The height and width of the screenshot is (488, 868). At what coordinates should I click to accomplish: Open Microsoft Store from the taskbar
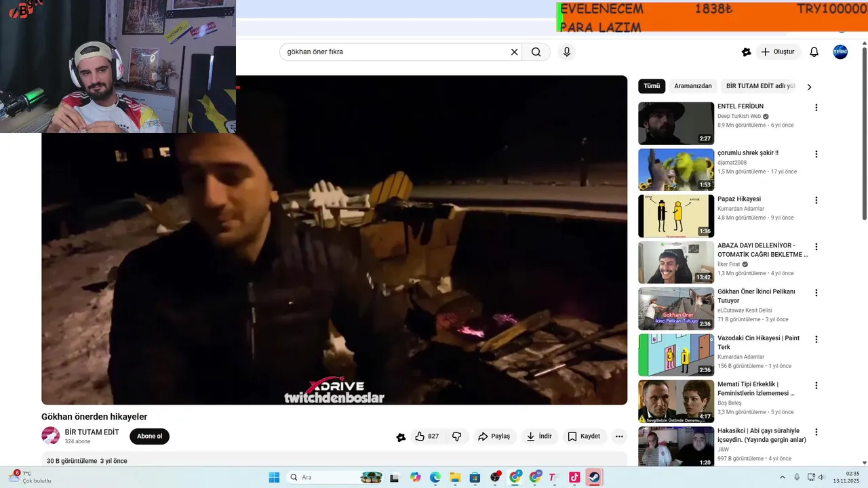click(475, 477)
